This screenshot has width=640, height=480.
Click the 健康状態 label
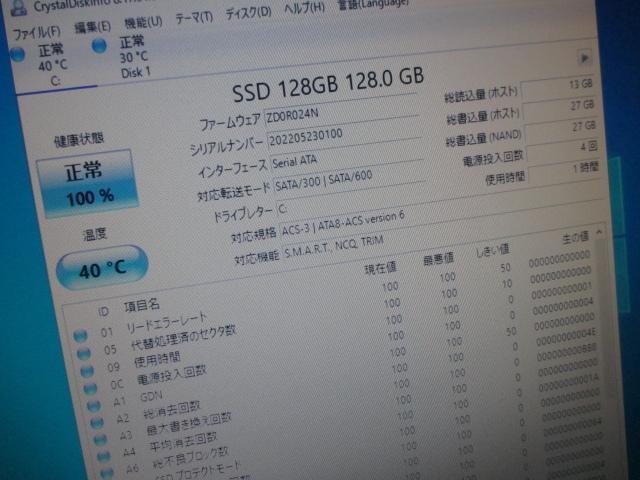(x=79, y=140)
